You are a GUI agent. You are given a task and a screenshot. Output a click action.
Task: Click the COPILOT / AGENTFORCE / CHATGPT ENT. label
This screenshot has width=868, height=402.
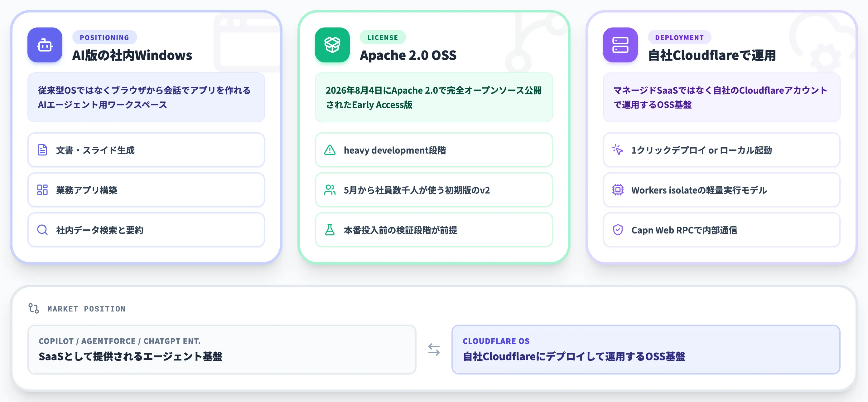[120, 341]
